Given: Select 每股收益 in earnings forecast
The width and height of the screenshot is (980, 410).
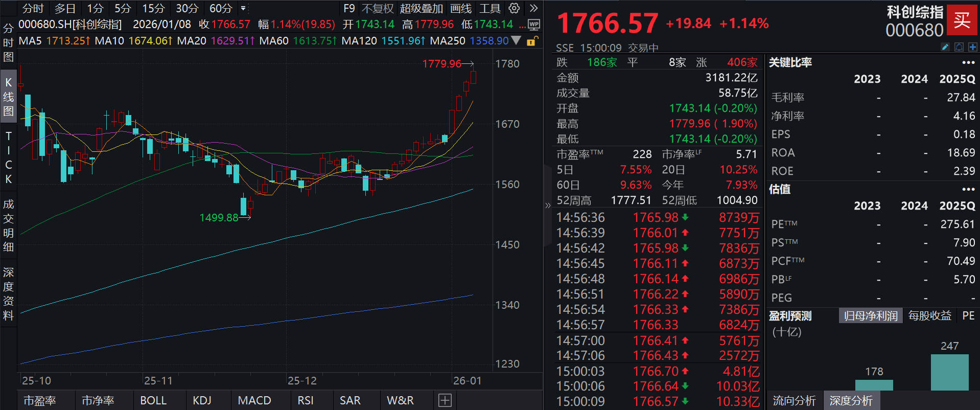Looking at the screenshot, I should tap(929, 316).
